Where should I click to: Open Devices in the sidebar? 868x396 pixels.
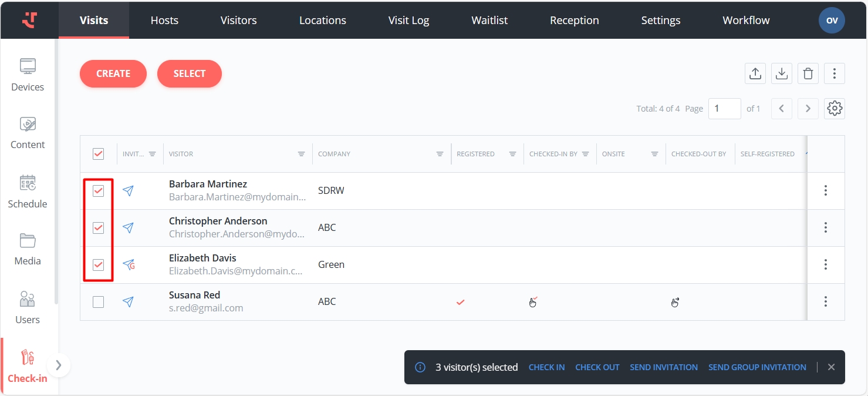pos(28,75)
